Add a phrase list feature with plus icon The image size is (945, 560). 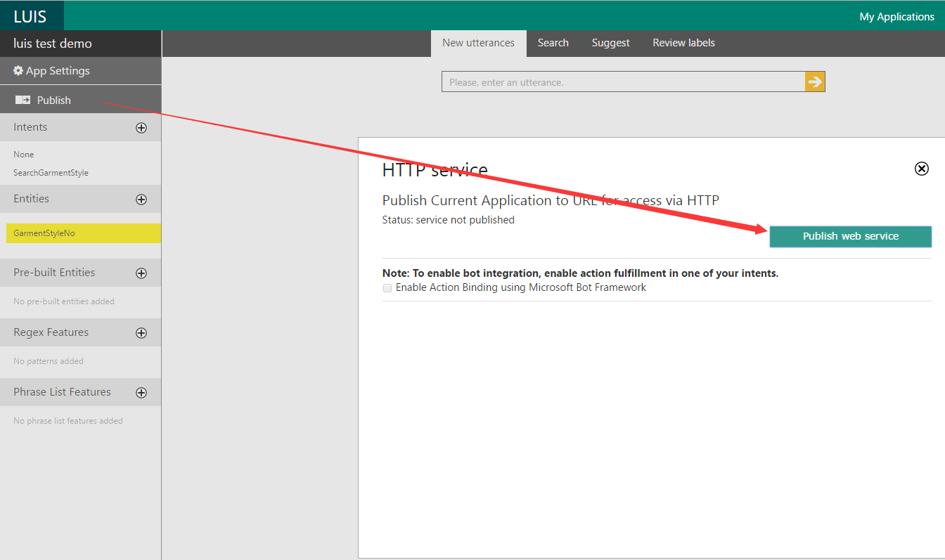click(x=141, y=393)
